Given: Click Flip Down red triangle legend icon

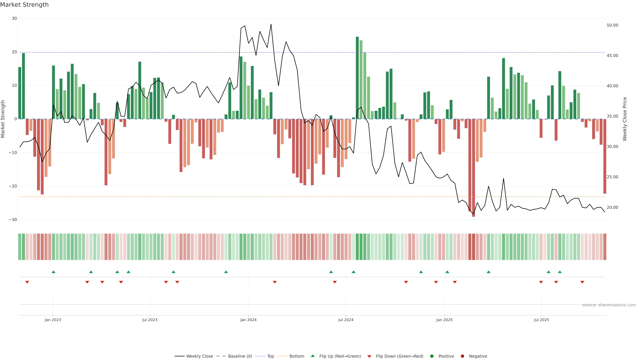Looking at the screenshot, I should click(x=369, y=356).
